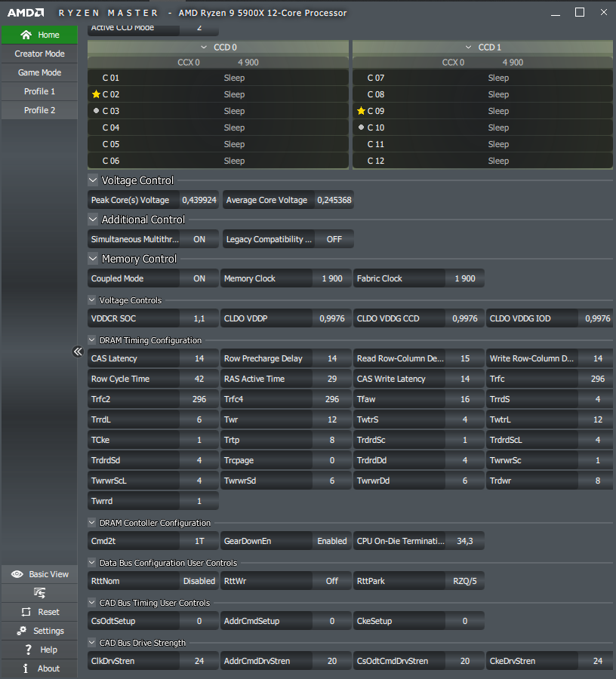The image size is (616, 679).
Task: Click Trfc value 296
Action: (x=597, y=379)
